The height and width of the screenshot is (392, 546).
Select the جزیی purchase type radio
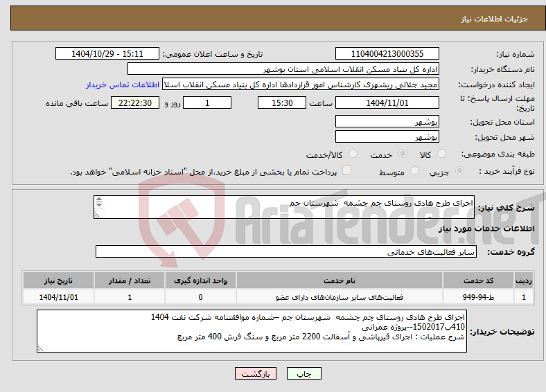(459, 171)
